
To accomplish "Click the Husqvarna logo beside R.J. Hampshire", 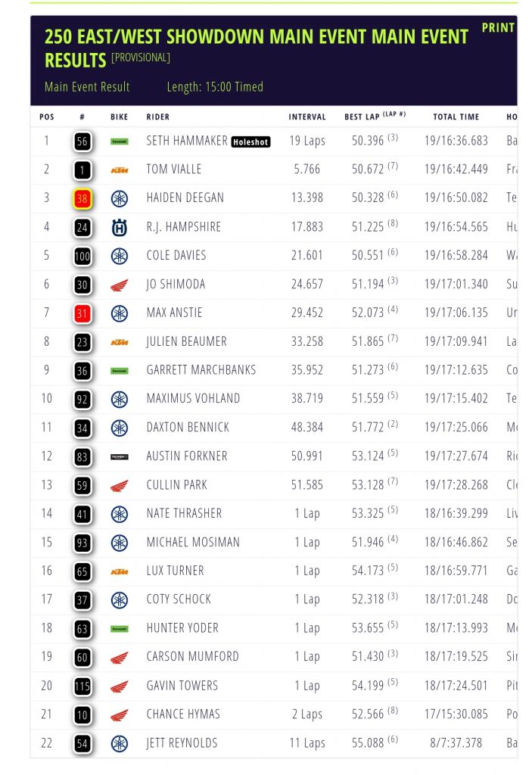I will pos(119,227).
